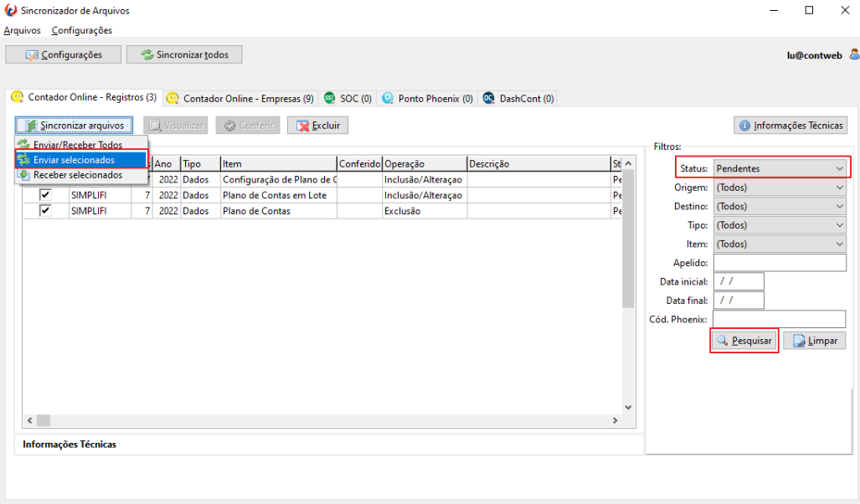
Task: Click the Data final date field
Action: 739,300
